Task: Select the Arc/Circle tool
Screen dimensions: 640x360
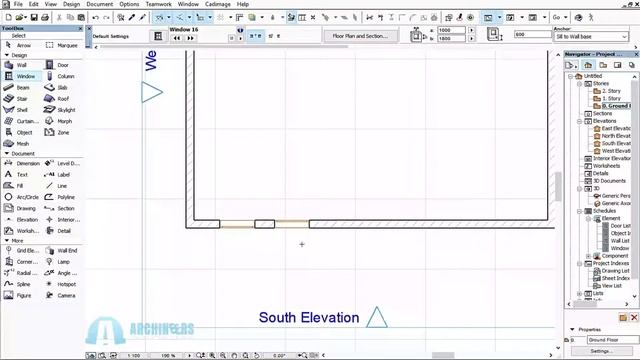Action: (22, 197)
